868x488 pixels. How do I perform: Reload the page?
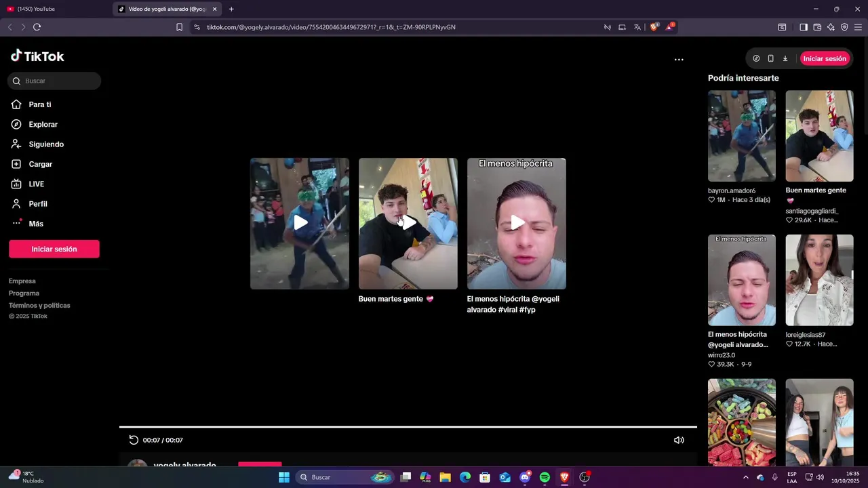[37, 27]
